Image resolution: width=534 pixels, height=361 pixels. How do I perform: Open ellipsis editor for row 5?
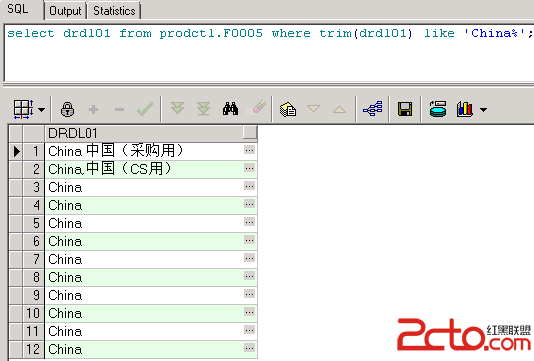coord(249,222)
